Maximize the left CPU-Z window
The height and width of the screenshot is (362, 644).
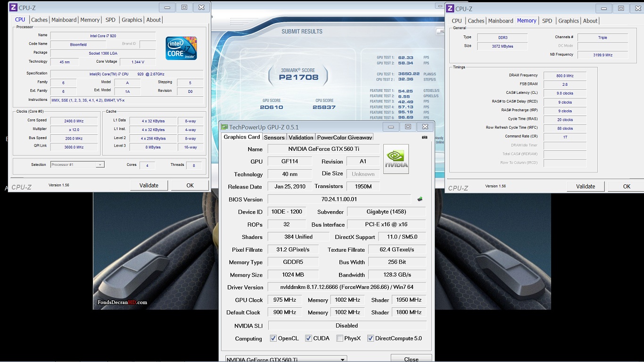click(184, 7)
